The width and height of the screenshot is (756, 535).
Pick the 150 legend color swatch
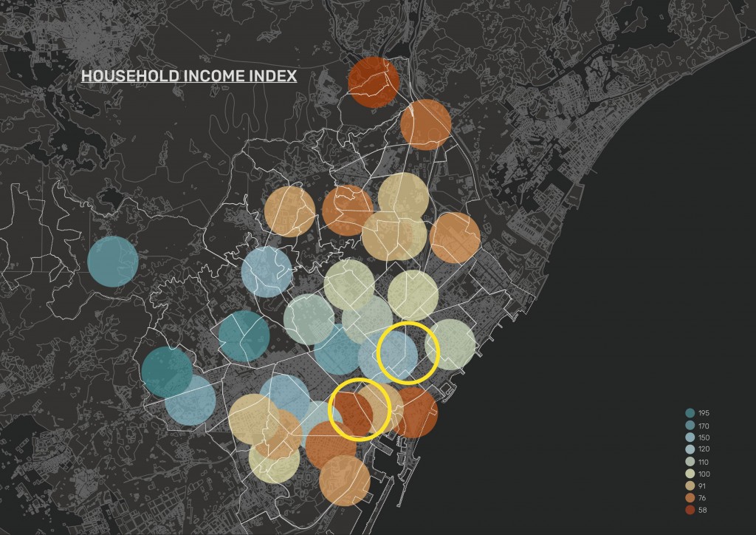tap(690, 437)
